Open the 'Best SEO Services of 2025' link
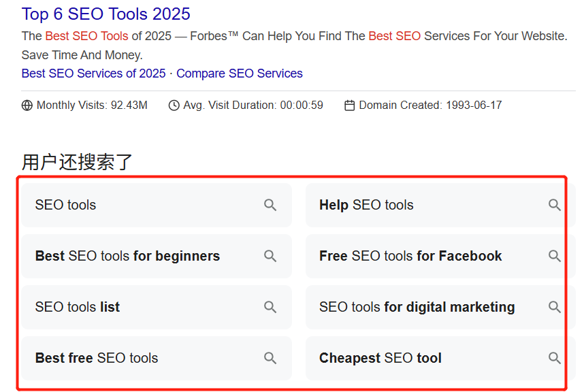Screen dimensions: 584x392 [x=93, y=73]
